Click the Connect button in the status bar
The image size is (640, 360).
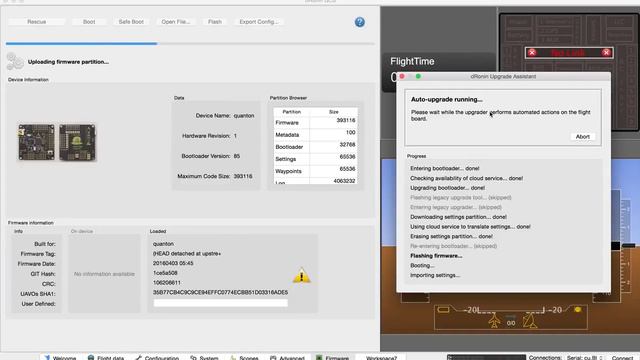[622, 358]
